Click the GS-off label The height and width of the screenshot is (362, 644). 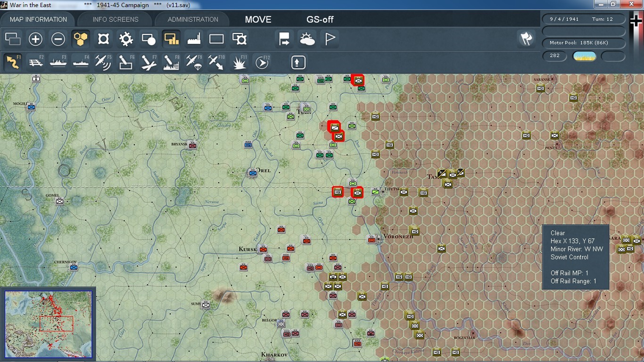point(320,20)
